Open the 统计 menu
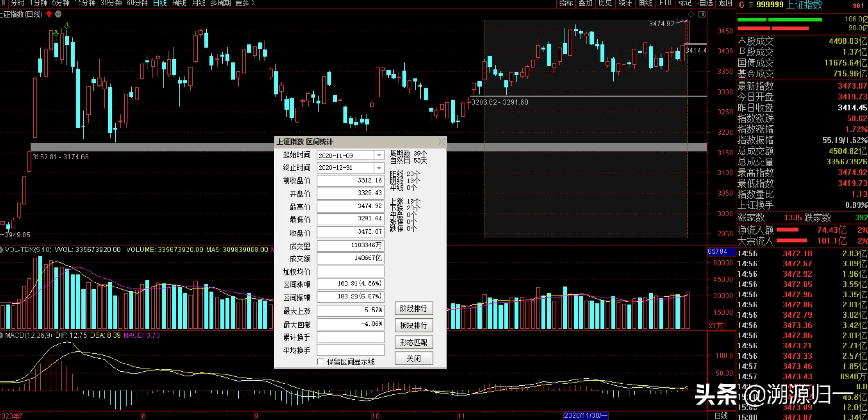This screenshot has width=868, height=420. (625, 3)
